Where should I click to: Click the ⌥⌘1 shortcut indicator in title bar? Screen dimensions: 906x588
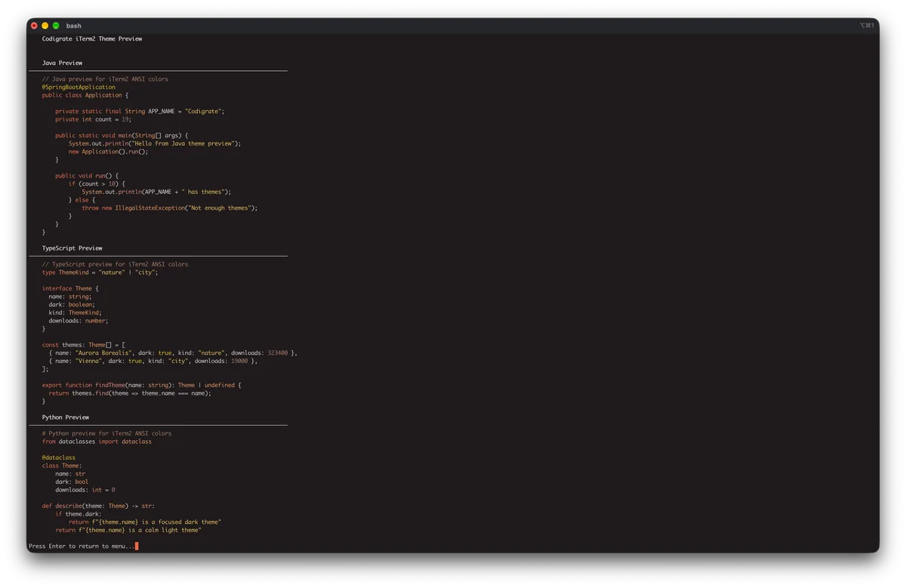pos(867,26)
